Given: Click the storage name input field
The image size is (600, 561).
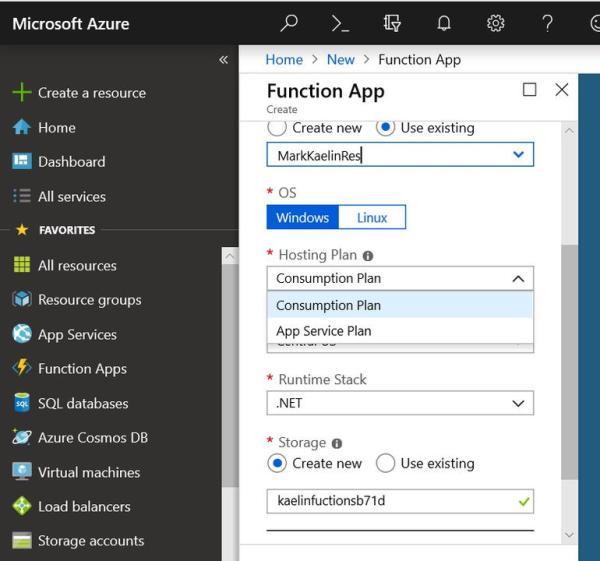Looking at the screenshot, I should coord(390,501).
